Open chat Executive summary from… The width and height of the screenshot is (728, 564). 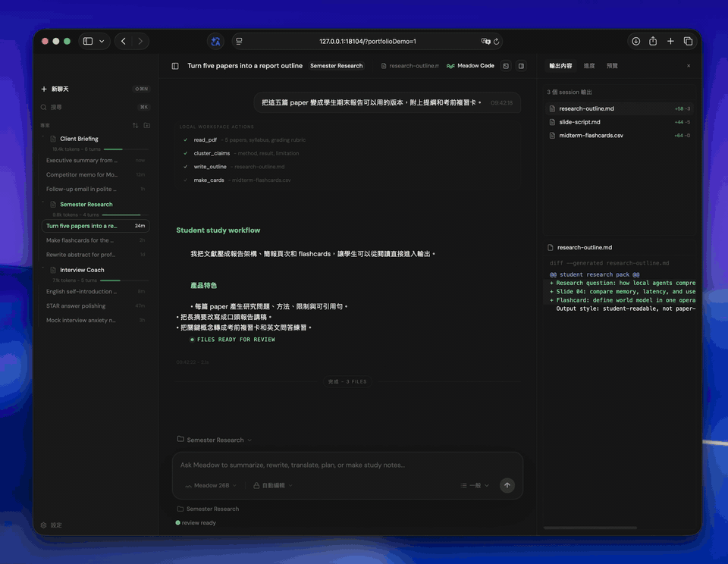(96, 161)
